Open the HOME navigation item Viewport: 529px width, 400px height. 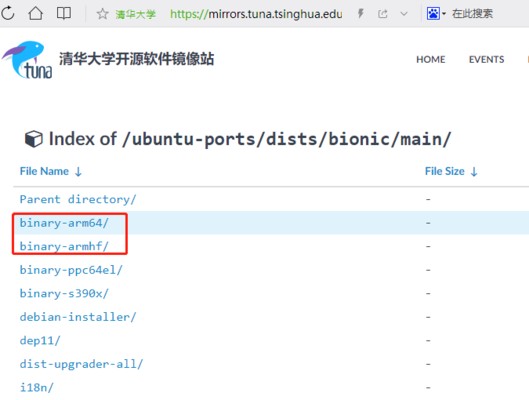(430, 59)
